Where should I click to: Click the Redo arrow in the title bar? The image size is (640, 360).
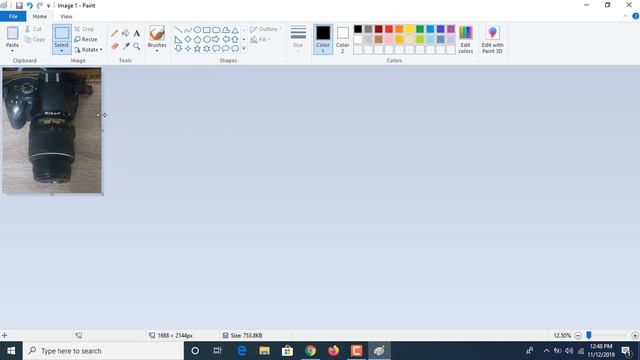pyautogui.click(x=40, y=5)
